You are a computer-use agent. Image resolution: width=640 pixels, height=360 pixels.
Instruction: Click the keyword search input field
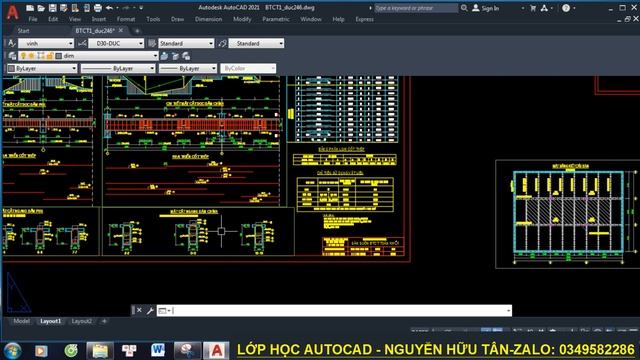[x=416, y=8]
